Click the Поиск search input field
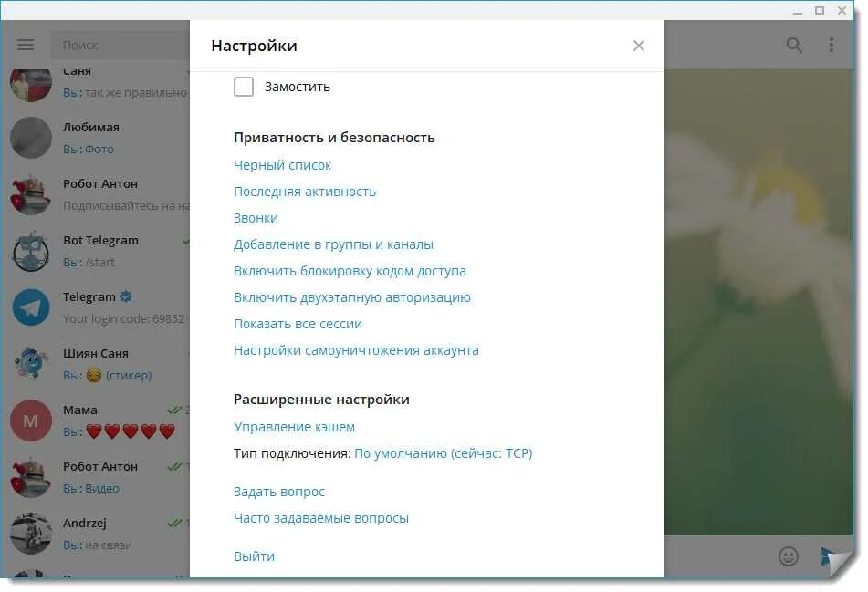868x592 pixels. [119, 44]
